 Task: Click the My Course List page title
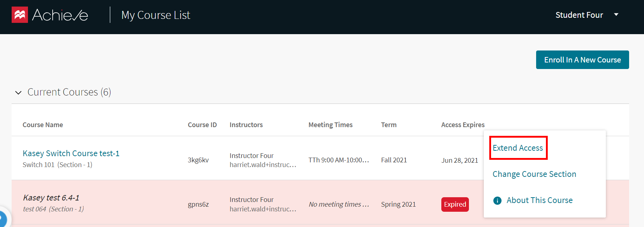(x=155, y=15)
